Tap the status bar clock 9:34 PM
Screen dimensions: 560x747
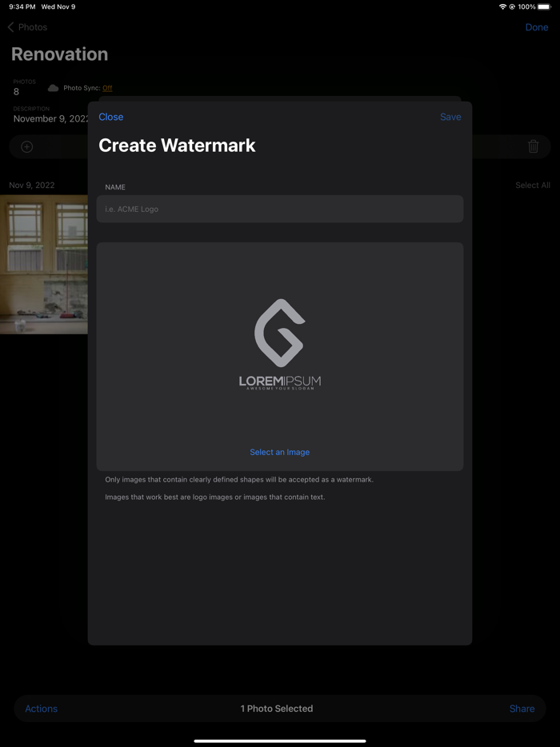tap(22, 6)
